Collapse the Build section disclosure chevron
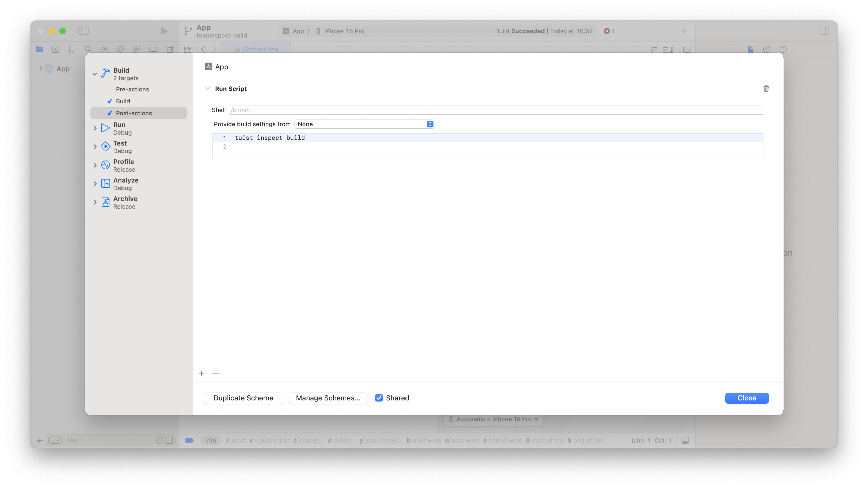 95,74
